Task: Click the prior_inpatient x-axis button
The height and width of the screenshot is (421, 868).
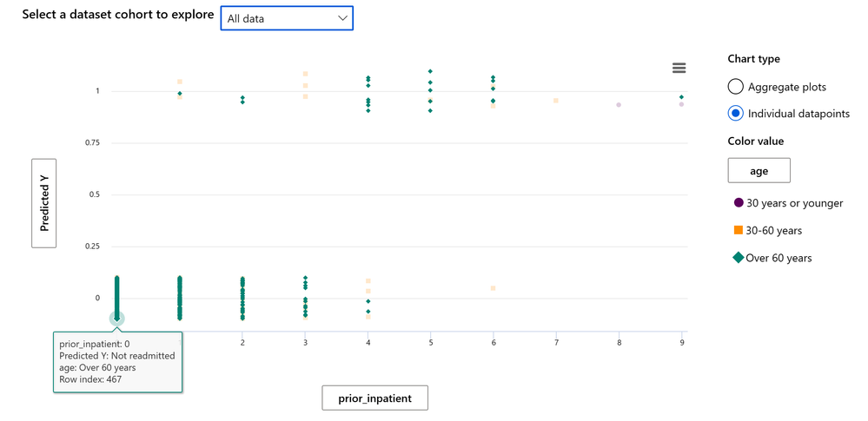Action: tap(374, 398)
